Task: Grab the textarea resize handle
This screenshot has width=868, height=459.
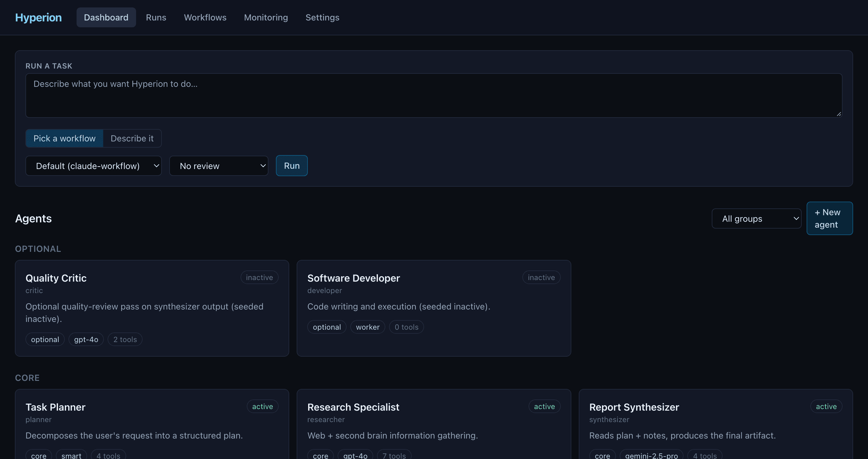Action: [x=839, y=114]
